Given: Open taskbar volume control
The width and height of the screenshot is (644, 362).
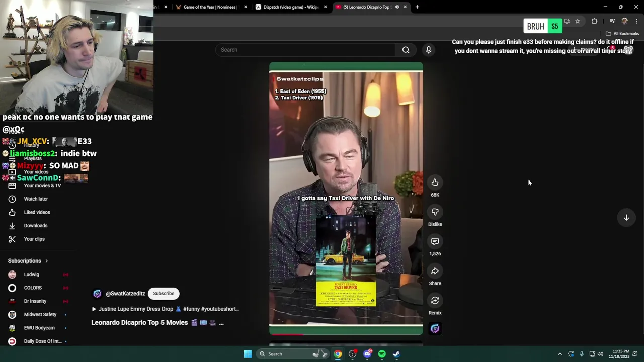Looking at the screenshot, I should pos(600,354).
